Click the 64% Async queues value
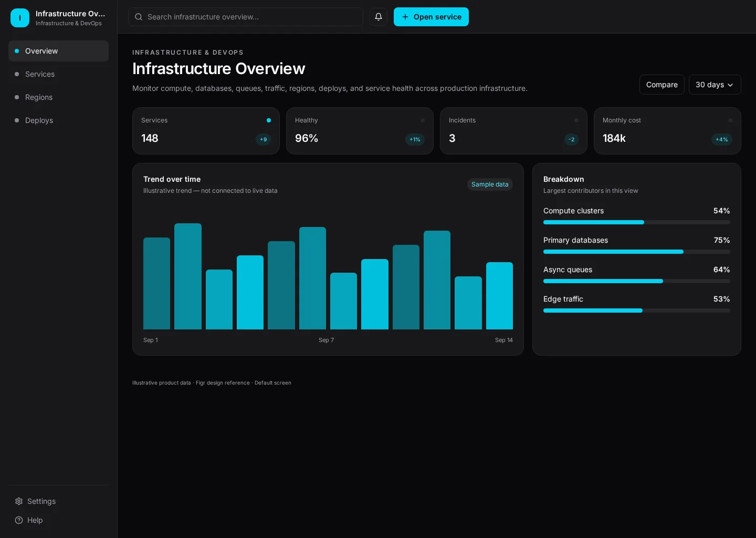The image size is (756, 538). (x=721, y=270)
